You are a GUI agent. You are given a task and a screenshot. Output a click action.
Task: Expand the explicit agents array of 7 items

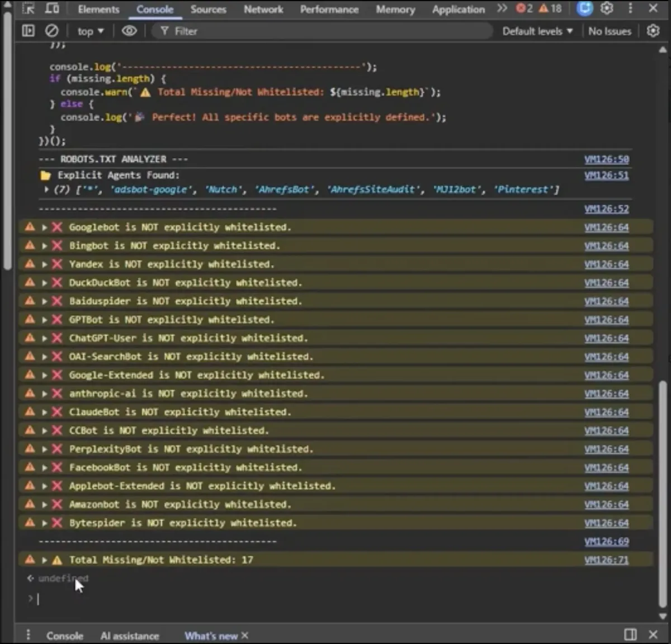pyautogui.click(x=46, y=190)
